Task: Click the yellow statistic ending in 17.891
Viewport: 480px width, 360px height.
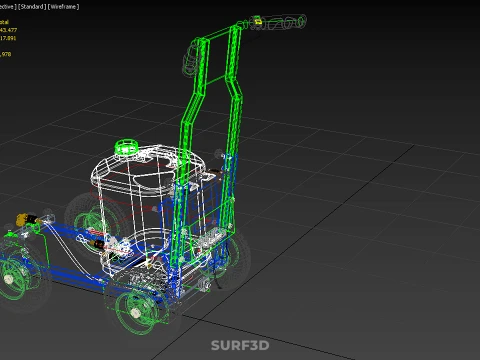Action: tap(8, 38)
